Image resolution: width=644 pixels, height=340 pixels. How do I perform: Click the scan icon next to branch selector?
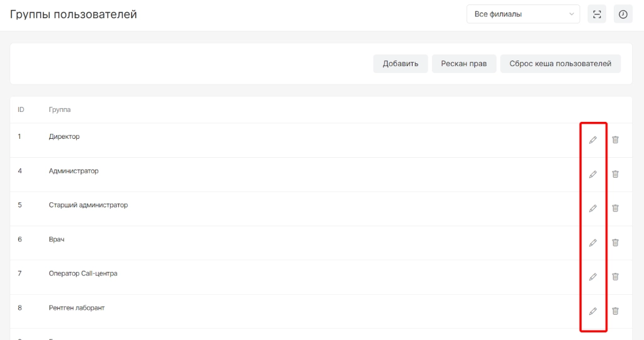(597, 14)
